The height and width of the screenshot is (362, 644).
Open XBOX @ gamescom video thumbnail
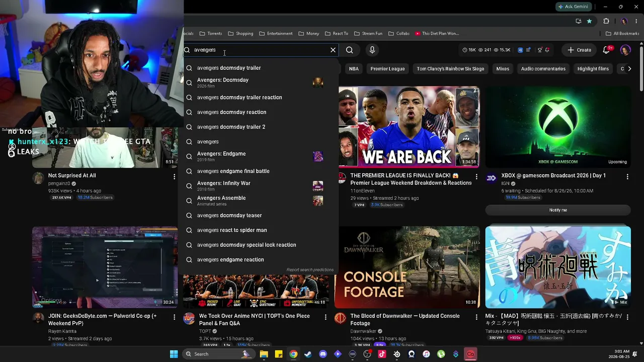(558, 127)
